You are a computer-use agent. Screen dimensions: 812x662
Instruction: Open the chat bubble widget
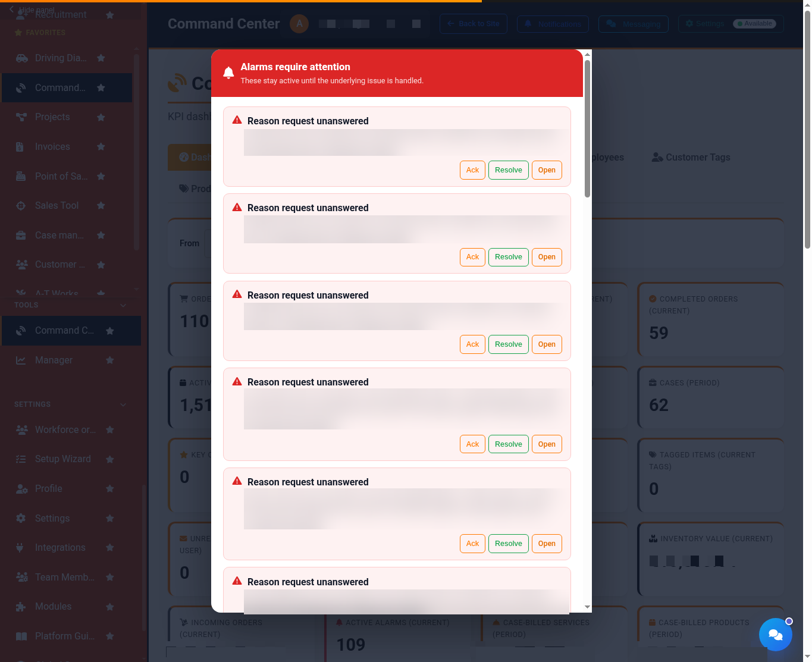click(775, 635)
